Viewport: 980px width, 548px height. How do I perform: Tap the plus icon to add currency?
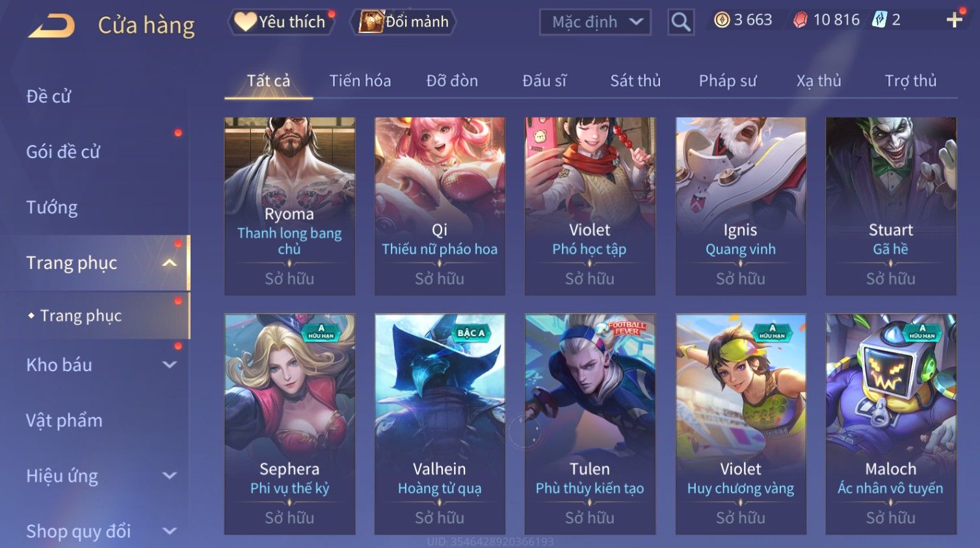point(954,20)
